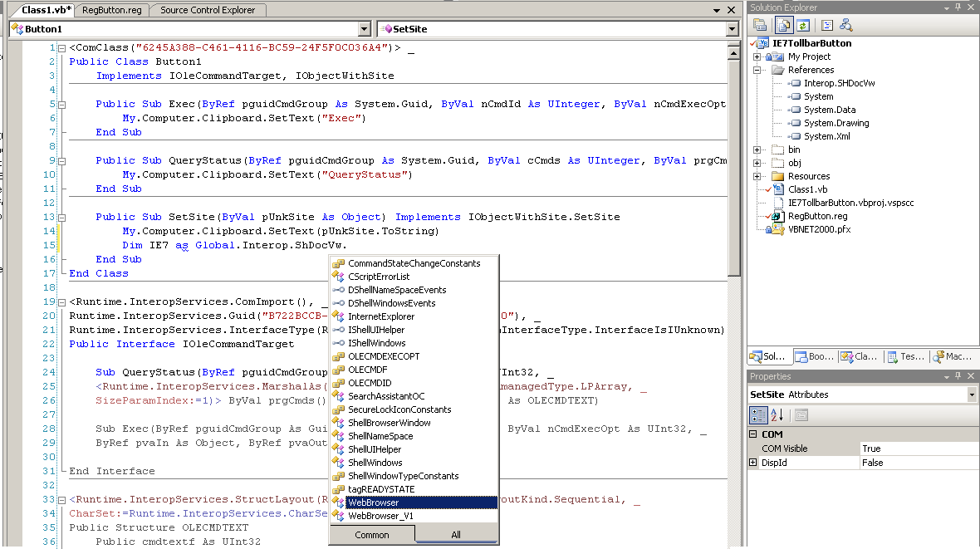Select System.Drawing reference
This screenshot has height=549, width=980.
836,123
